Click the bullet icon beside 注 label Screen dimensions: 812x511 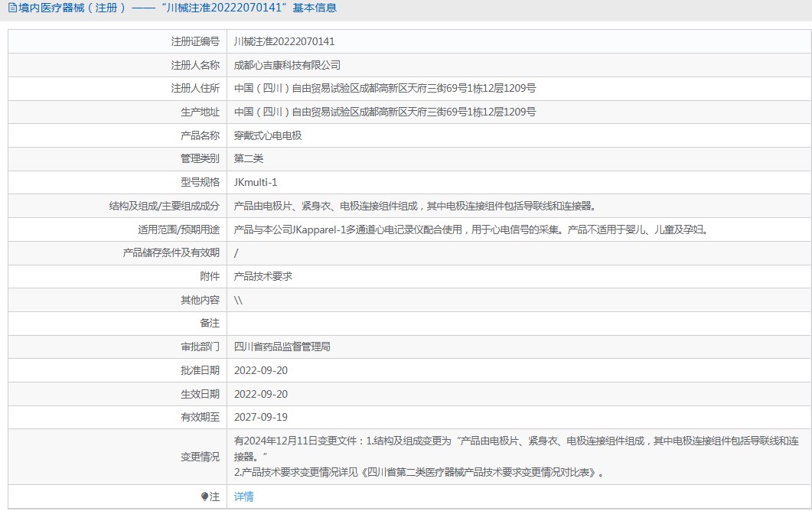204,496
